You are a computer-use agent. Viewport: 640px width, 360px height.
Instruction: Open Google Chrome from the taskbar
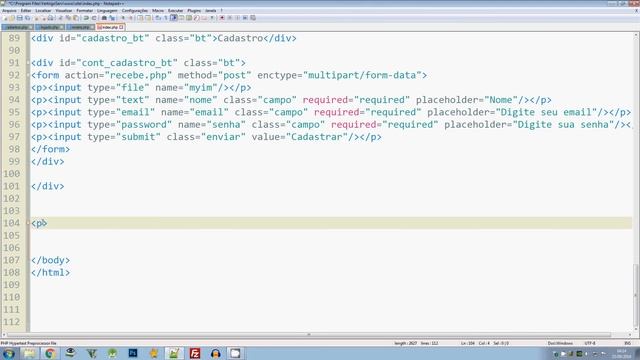[x=50, y=353]
